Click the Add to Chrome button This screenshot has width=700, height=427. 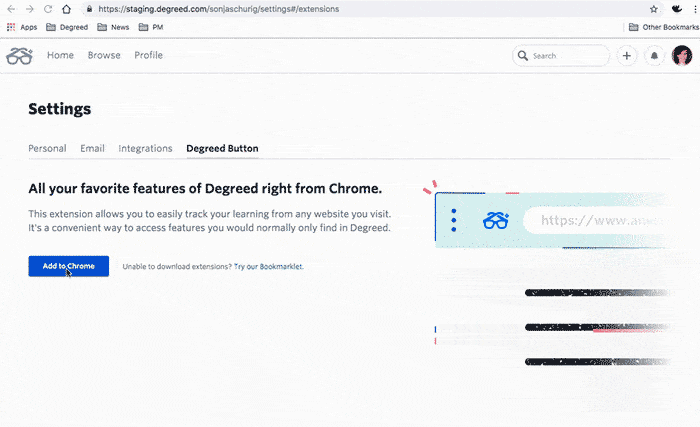click(69, 266)
